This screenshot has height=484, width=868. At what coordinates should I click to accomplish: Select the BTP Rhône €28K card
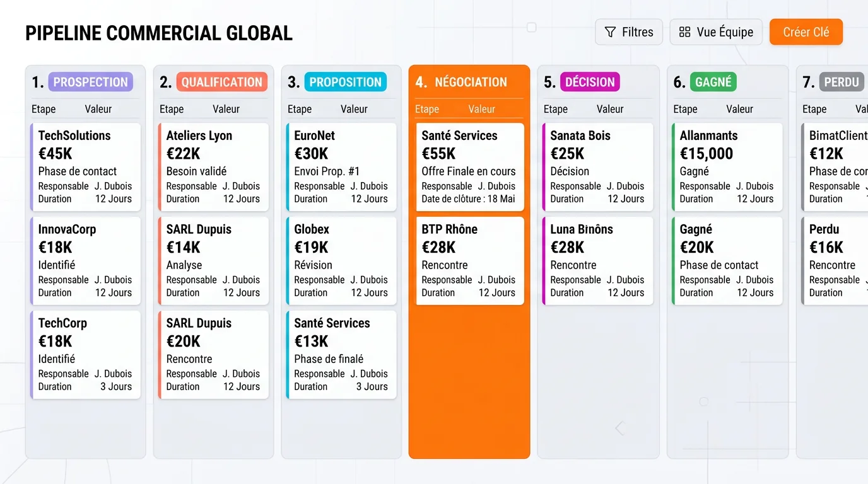point(469,261)
